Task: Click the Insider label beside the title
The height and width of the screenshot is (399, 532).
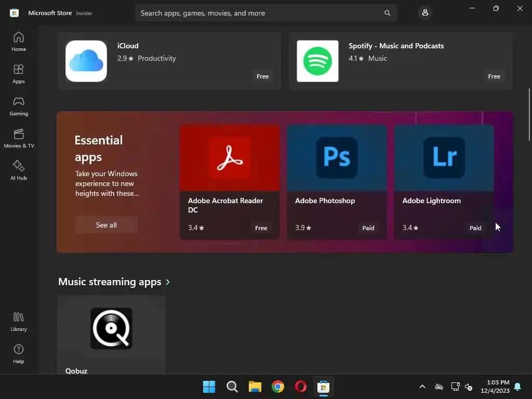Action: [84, 13]
